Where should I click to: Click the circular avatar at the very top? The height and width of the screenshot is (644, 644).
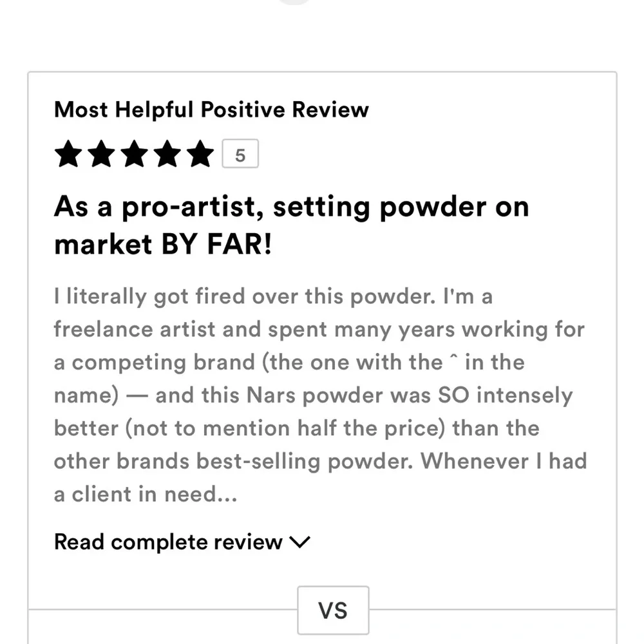[294, 2]
